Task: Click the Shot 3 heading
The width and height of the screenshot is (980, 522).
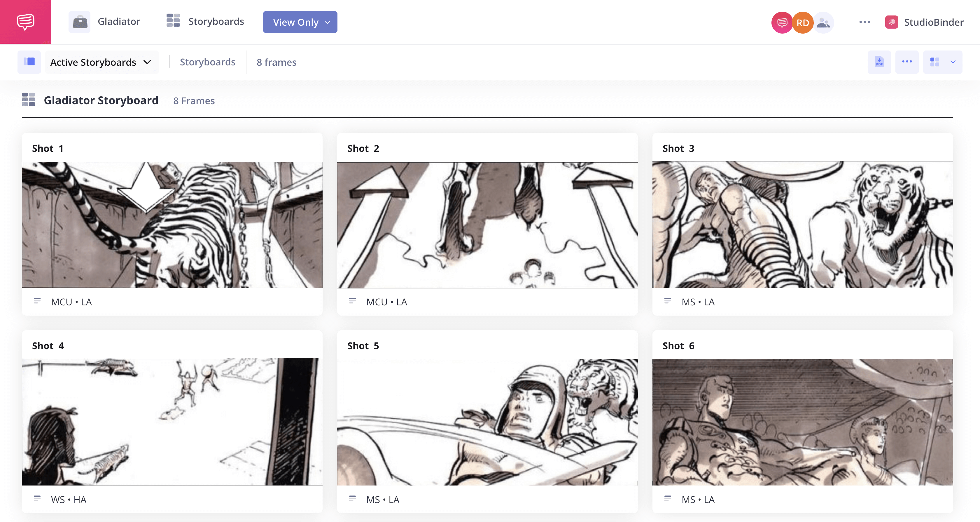Action: (678, 149)
